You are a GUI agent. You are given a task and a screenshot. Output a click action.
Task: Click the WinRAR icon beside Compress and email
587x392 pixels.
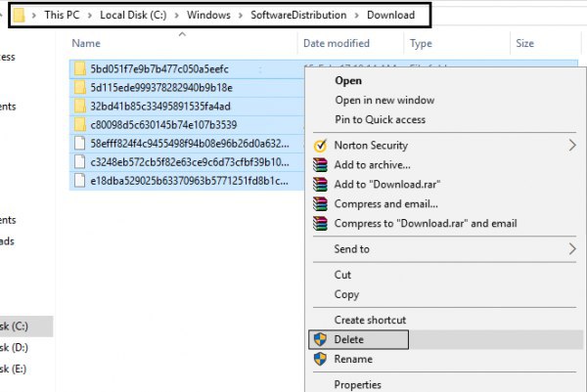pyautogui.click(x=319, y=204)
